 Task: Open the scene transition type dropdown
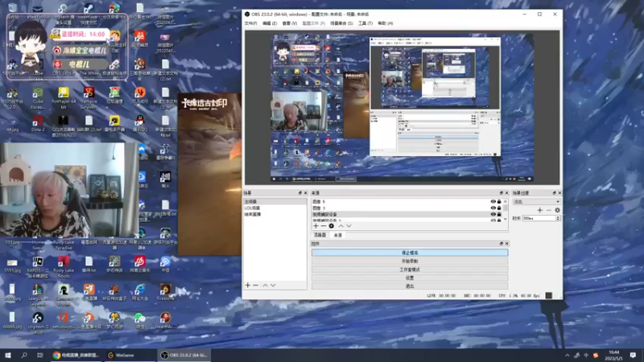pos(536,202)
